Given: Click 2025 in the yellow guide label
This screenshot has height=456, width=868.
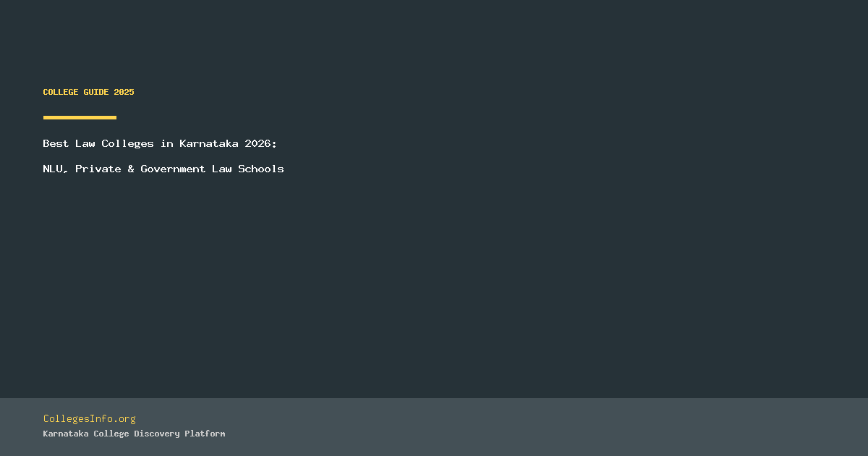Looking at the screenshot, I should point(124,92).
